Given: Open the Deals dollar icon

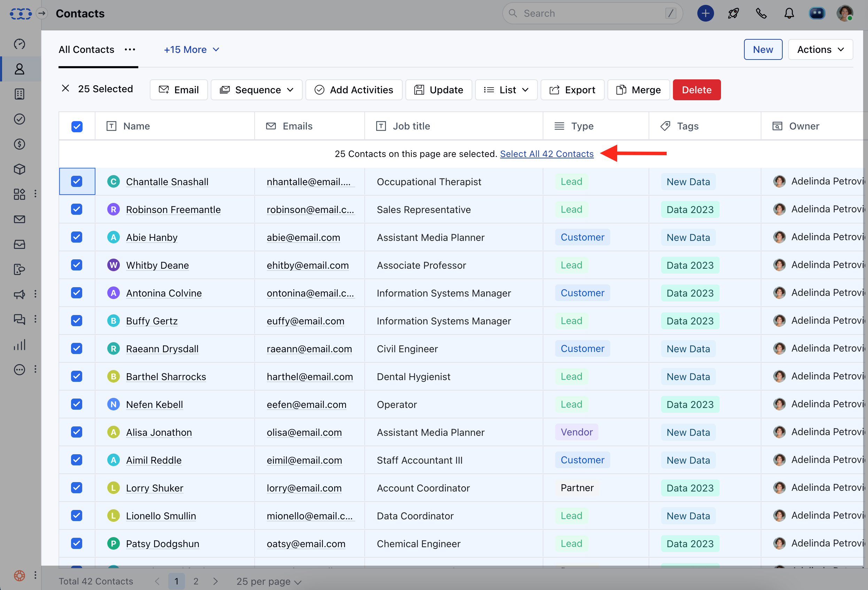Looking at the screenshot, I should point(20,144).
